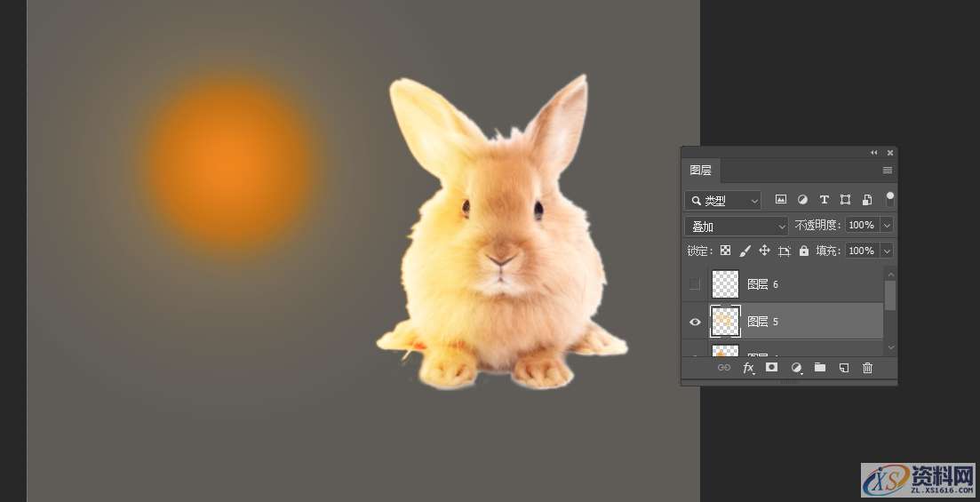Close the layers panel

click(890, 153)
